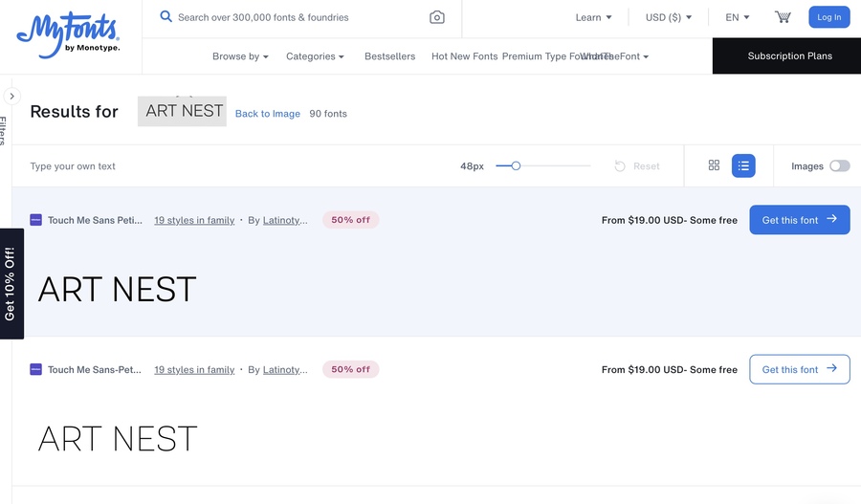Click the Reset font size icon
Viewport: 861px width, 504px height.
(620, 166)
